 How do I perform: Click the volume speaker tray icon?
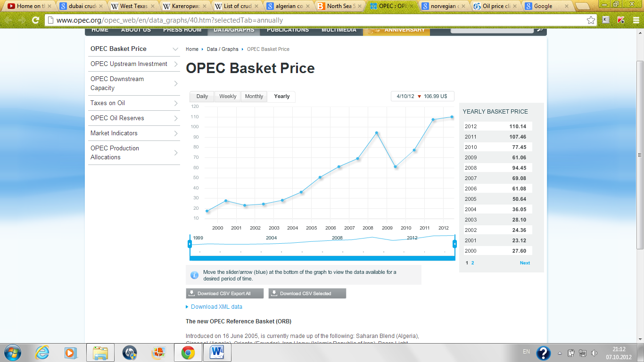click(594, 353)
